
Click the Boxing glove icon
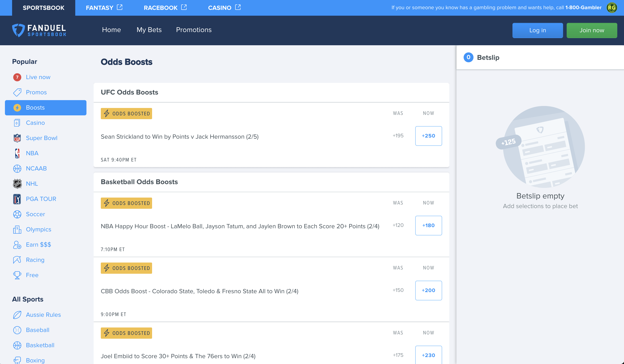[x=17, y=360]
